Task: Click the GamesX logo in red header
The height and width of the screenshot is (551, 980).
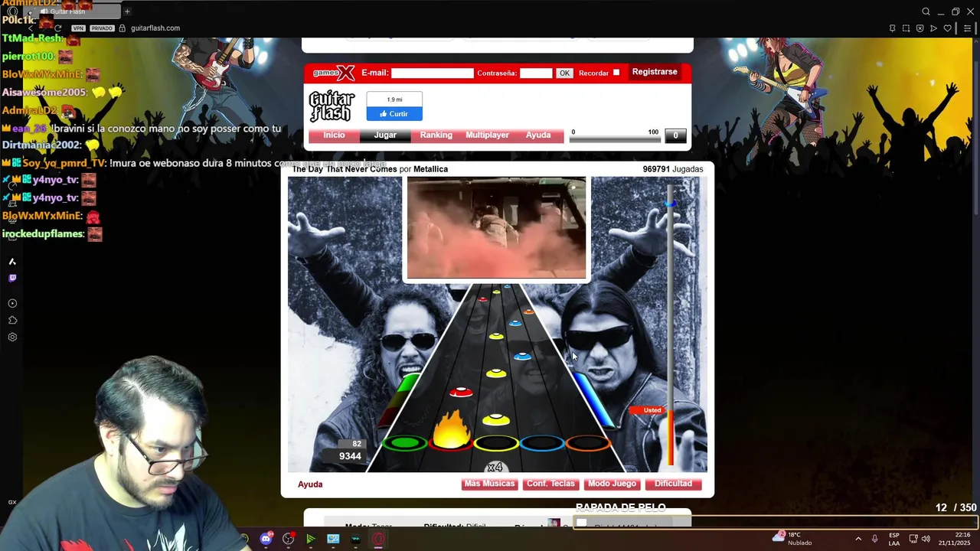Action: (334, 73)
